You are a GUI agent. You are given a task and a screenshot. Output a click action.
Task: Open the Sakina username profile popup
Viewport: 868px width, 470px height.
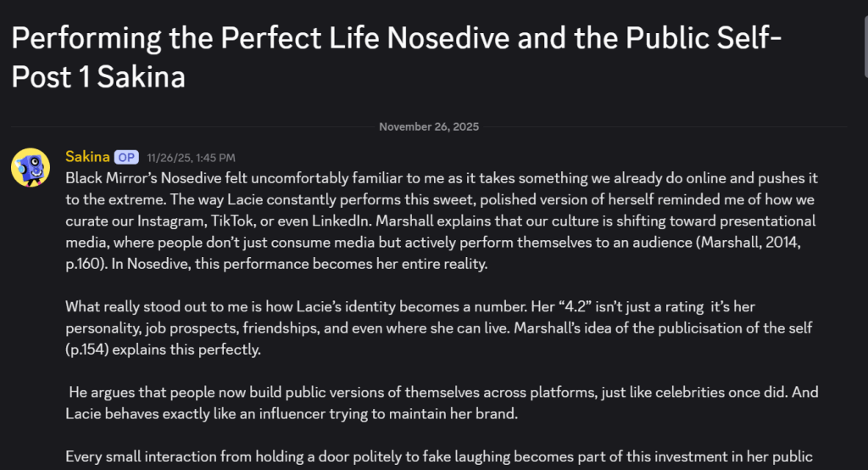point(87,157)
